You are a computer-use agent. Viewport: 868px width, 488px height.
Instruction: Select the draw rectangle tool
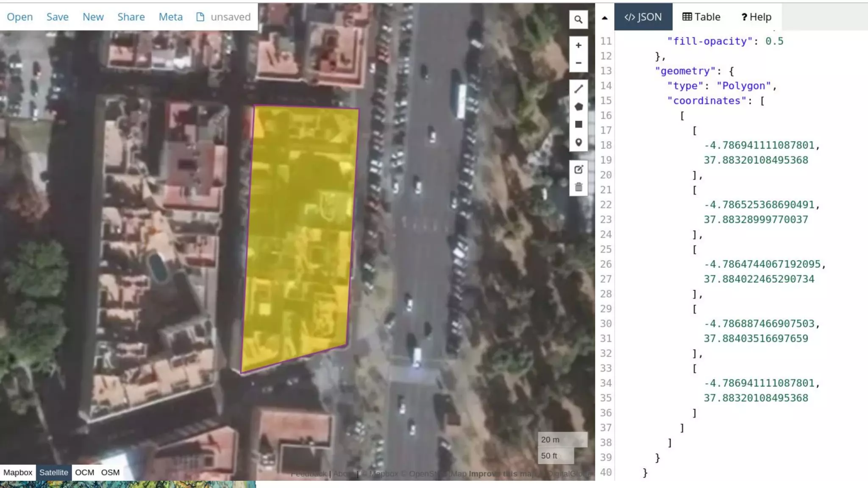[578, 125]
